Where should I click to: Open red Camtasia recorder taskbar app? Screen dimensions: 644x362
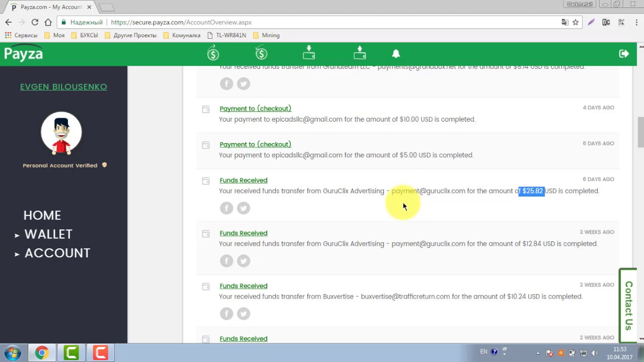coord(100,352)
